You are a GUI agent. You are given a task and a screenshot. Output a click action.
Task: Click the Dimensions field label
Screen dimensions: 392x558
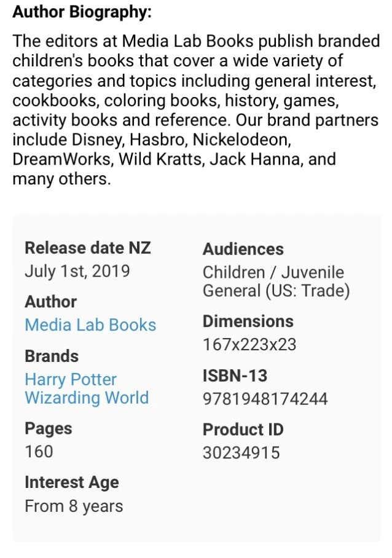248,321
